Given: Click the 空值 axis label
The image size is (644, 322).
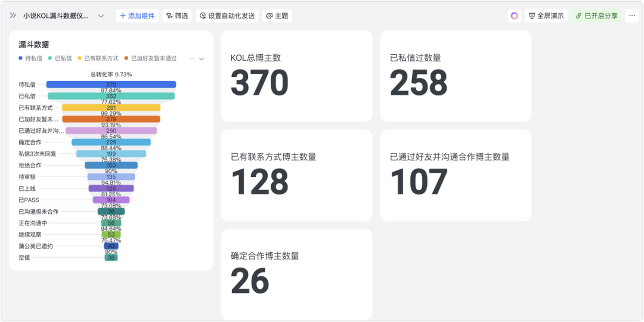Looking at the screenshot, I should click(x=24, y=258).
